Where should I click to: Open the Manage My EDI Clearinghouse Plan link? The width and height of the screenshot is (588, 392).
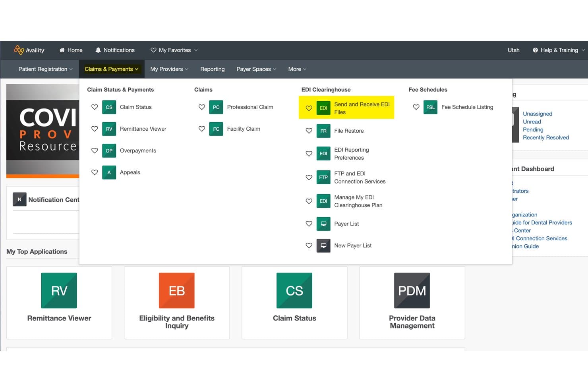358,201
